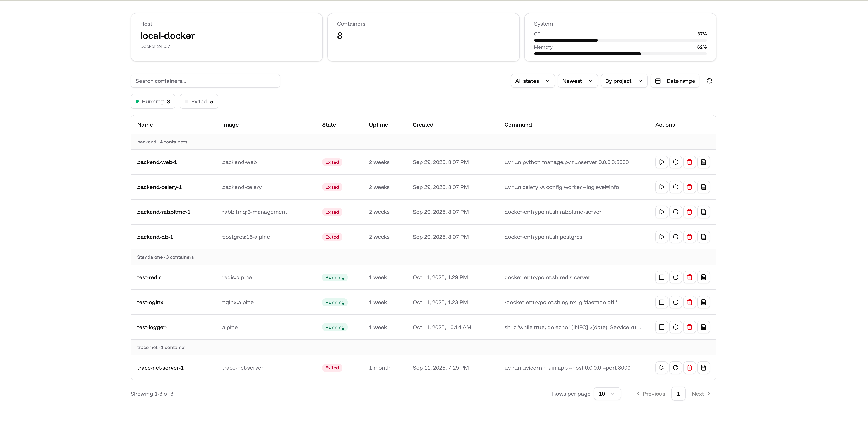Go to the Next page
The height and width of the screenshot is (448, 868).
(x=700, y=394)
